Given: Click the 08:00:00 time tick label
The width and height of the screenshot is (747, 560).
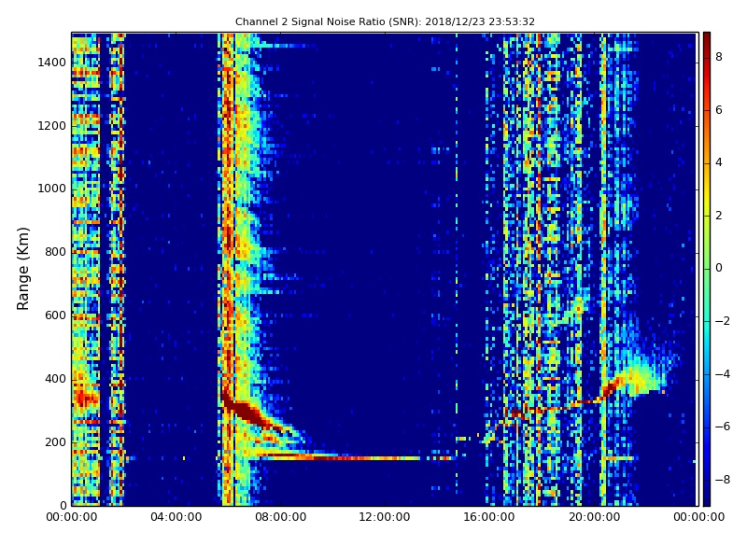Looking at the screenshot, I should (x=281, y=517).
